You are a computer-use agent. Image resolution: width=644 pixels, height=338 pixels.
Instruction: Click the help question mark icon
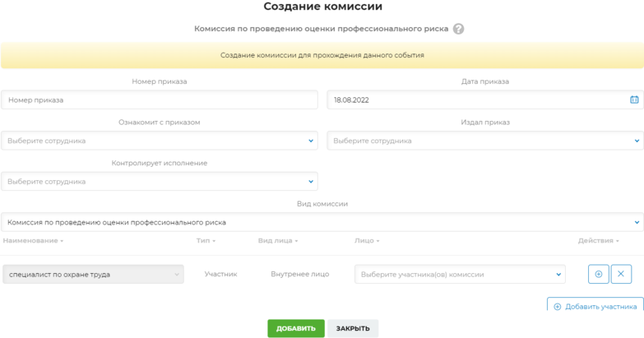point(458,29)
